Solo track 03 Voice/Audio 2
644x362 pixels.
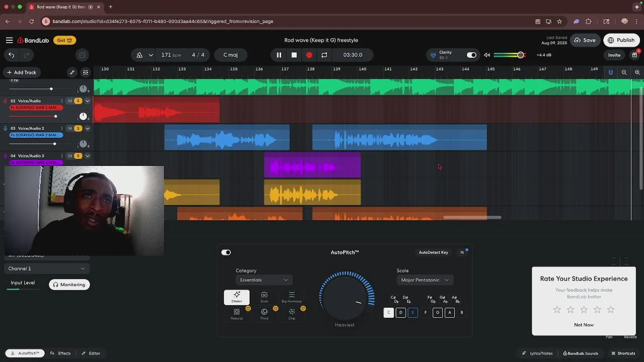(x=78, y=128)
